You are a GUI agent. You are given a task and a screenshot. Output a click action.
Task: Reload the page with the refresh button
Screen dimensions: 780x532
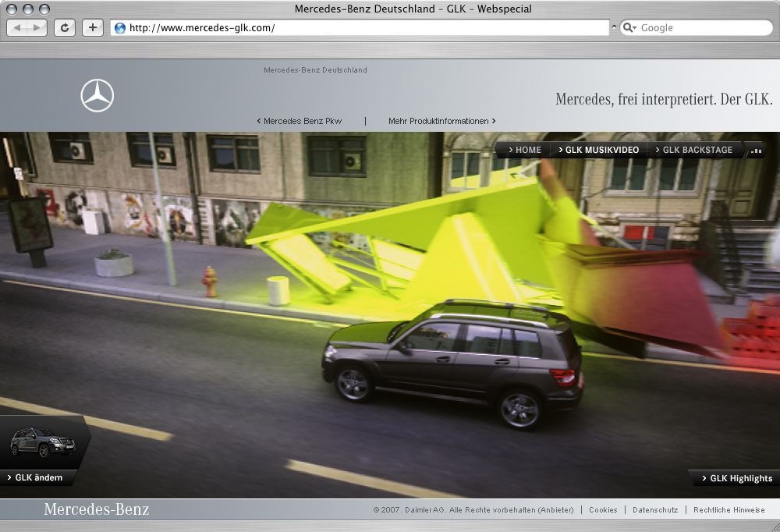pyautogui.click(x=65, y=28)
